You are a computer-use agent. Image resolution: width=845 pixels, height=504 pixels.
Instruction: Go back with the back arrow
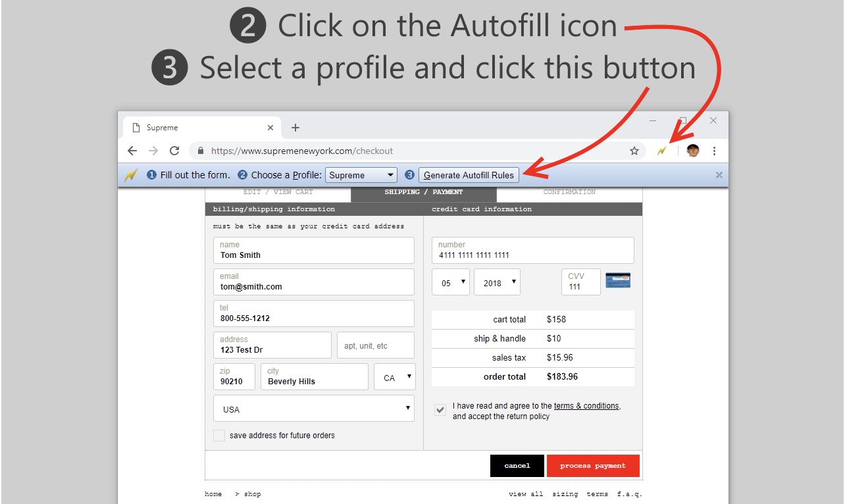click(132, 151)
